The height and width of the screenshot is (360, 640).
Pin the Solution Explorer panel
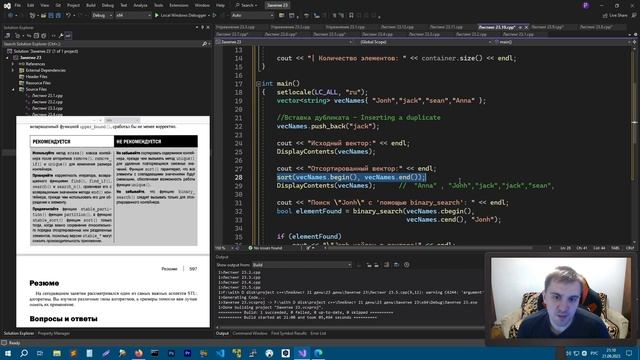click(x=202, y=27)
